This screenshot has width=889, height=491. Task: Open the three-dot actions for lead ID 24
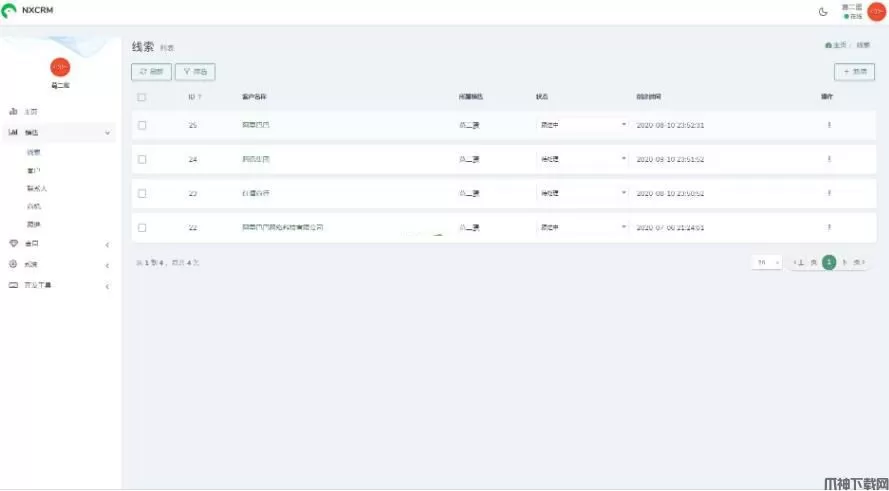(828, 159)
